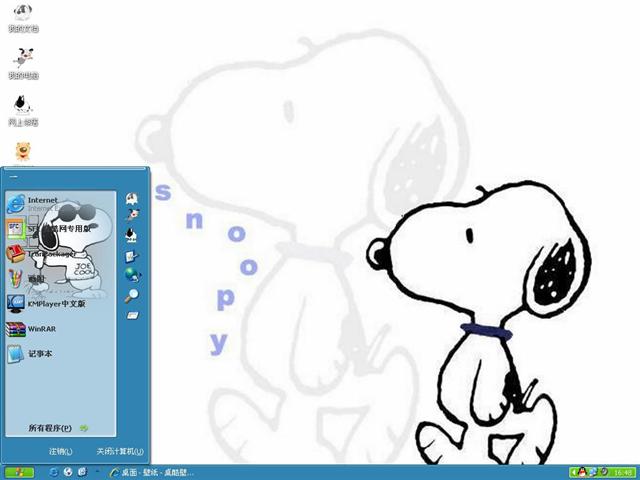Click the green Start button
640x480 pixels.
(x=19, y=472)
